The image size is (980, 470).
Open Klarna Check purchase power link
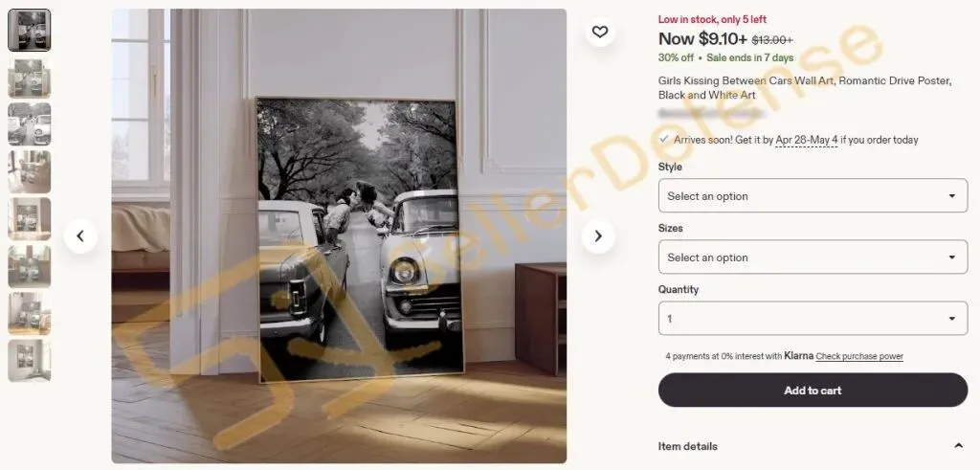pos(859,356)
